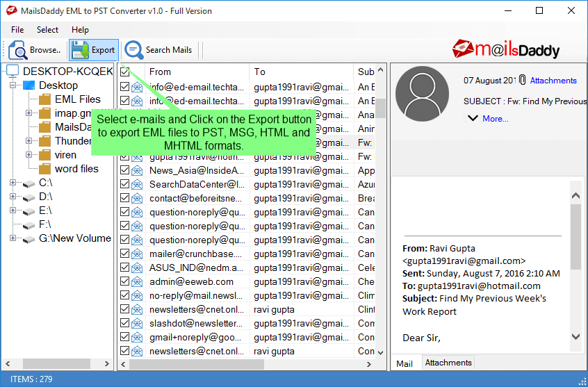Click the C:\ drive icon
Screen dimensions: 588x387
29,183
